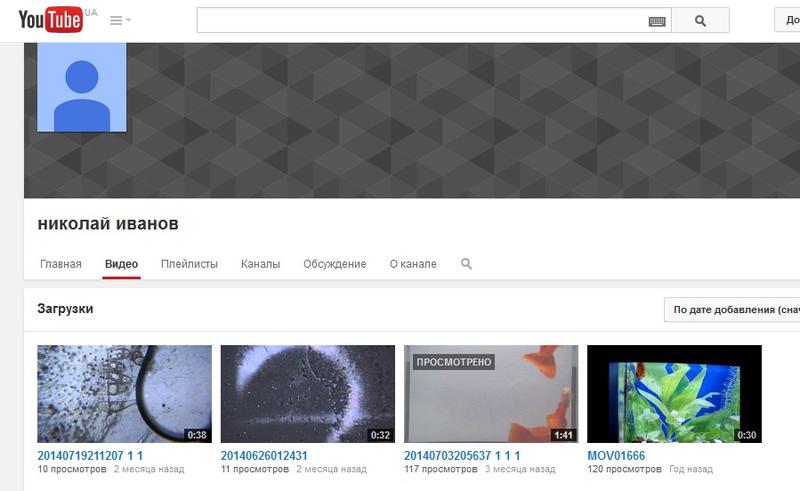
Task: Click video title link 20140719211207 1 1
Action: [88, 455]
